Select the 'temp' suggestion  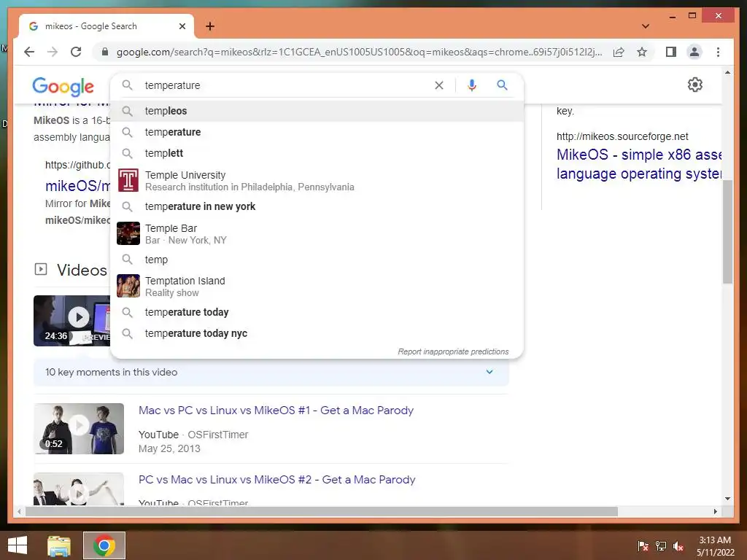(317, 260)
